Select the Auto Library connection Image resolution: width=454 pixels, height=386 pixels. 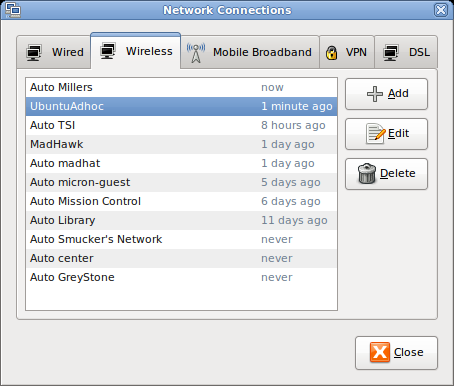pos(181,221)
